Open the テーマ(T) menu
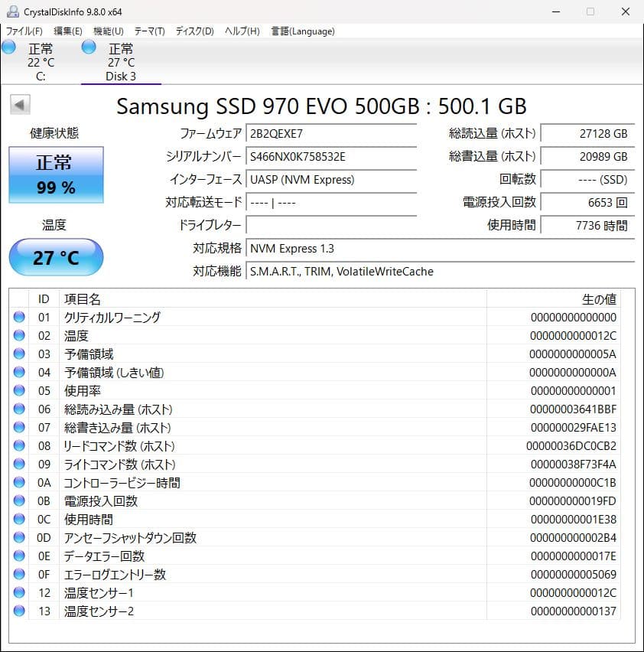Screen dimensions: 644x652 (150, 31)
